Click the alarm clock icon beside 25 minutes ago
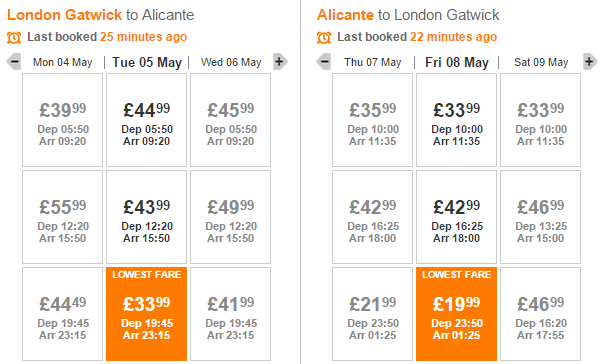 pyautogui.click(x=14, y=38)
